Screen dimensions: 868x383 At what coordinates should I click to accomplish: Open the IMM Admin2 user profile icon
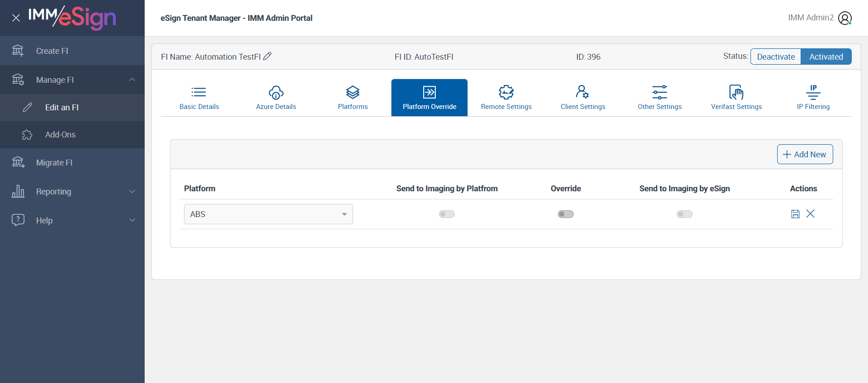pyautogui.click(x=844, y=18)
